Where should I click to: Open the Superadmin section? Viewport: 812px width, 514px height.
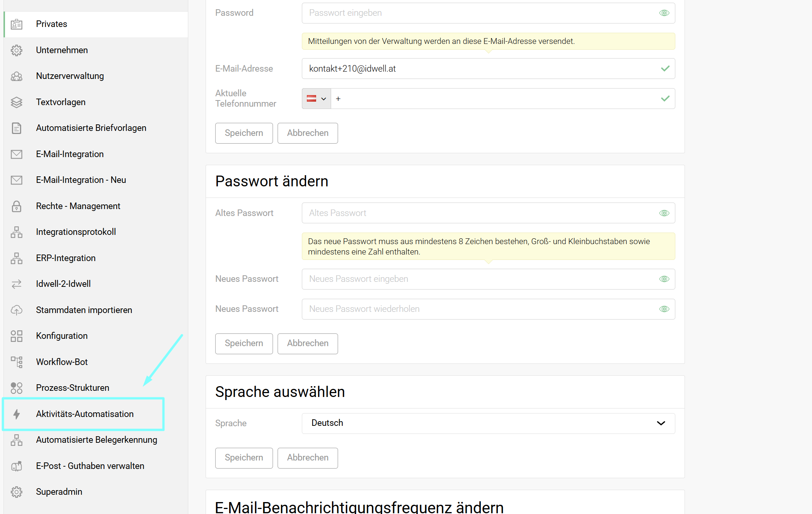pyautogui.click(x=59, y=492)
